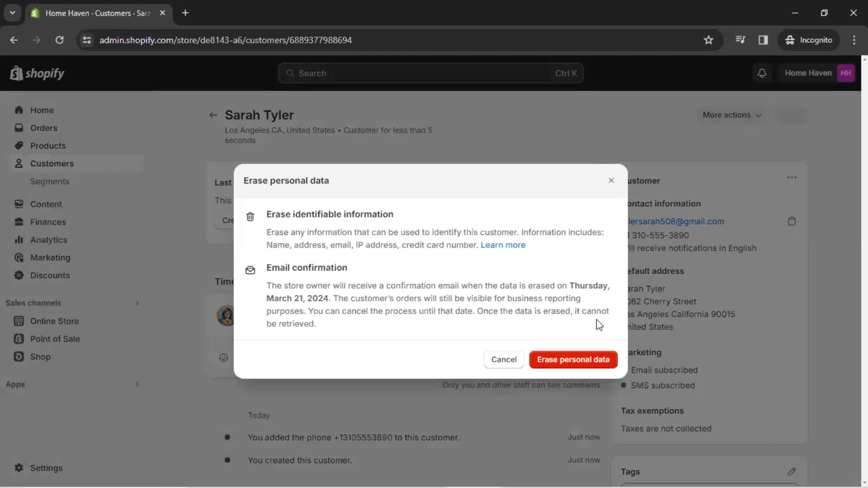Click Erase personal data button

pyautogui.click(x=573, y=359)
